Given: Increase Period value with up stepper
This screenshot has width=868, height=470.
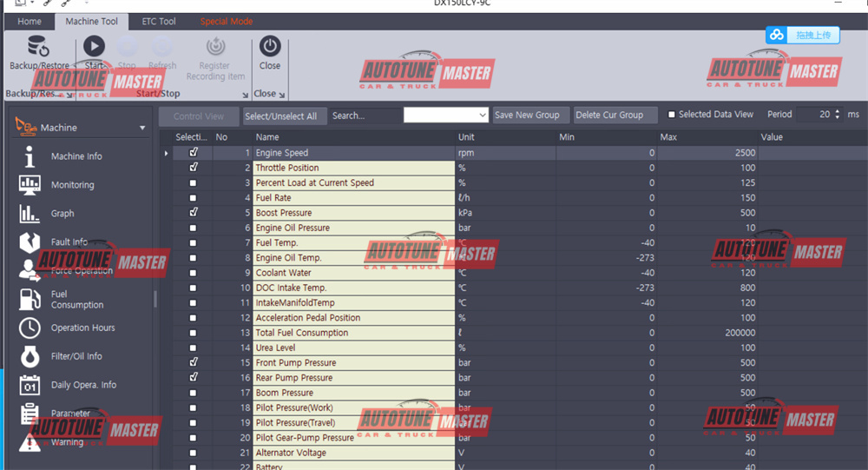Looking at the screenshot, I should click(x=837, y=111).
